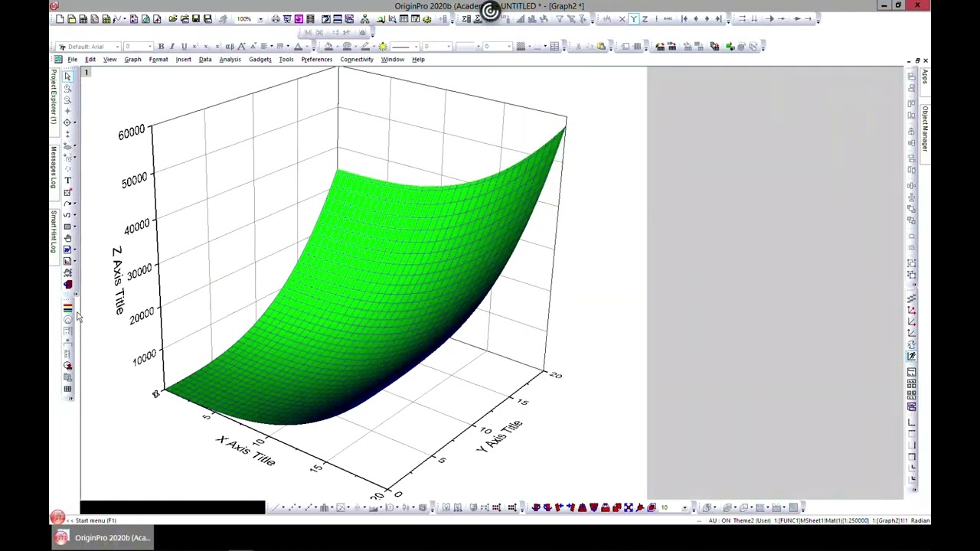Click the Save Project disk icon
The image size is (980, 551).
(196, 19)
